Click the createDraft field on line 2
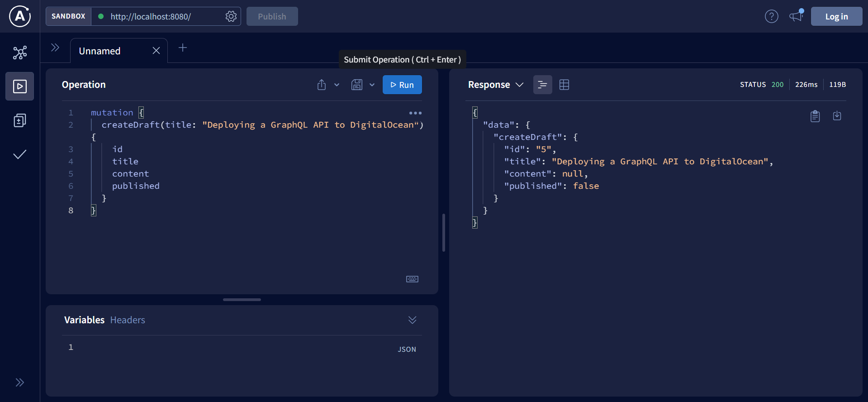 (x=131, y=125)
